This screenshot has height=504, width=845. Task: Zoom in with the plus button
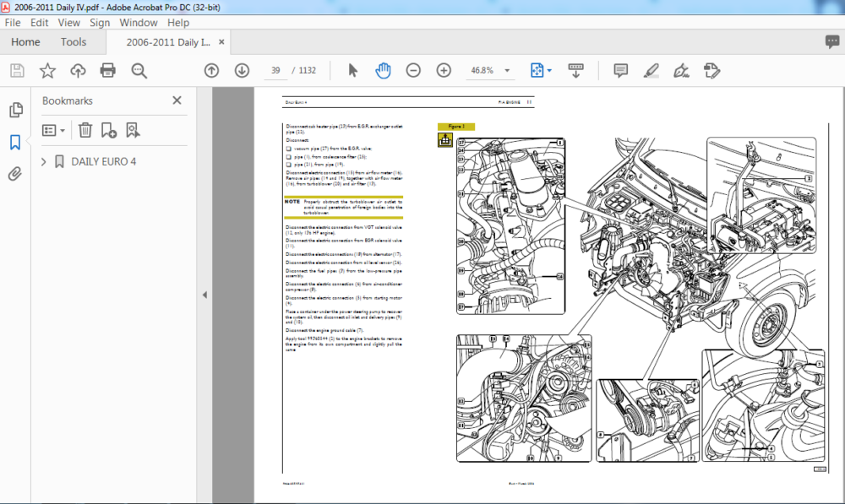coord(444,71)
